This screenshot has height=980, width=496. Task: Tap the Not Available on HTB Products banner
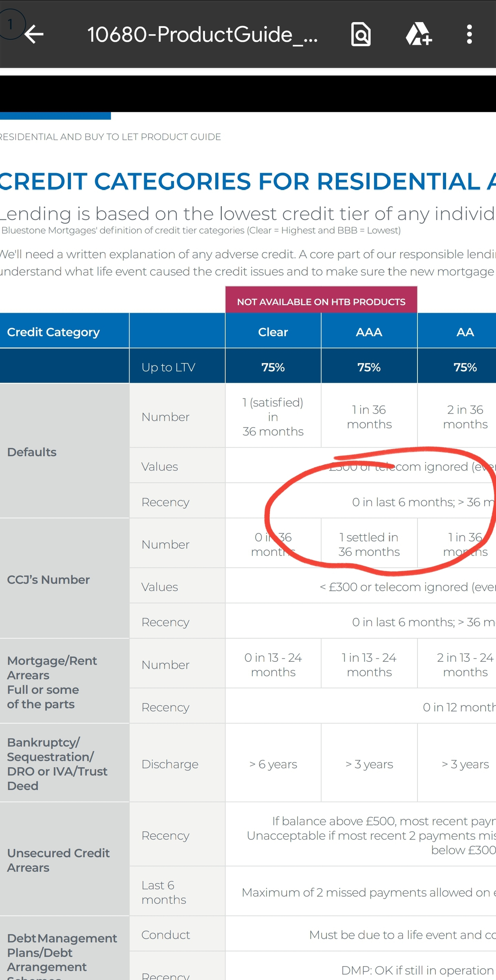tap(321, 301)
